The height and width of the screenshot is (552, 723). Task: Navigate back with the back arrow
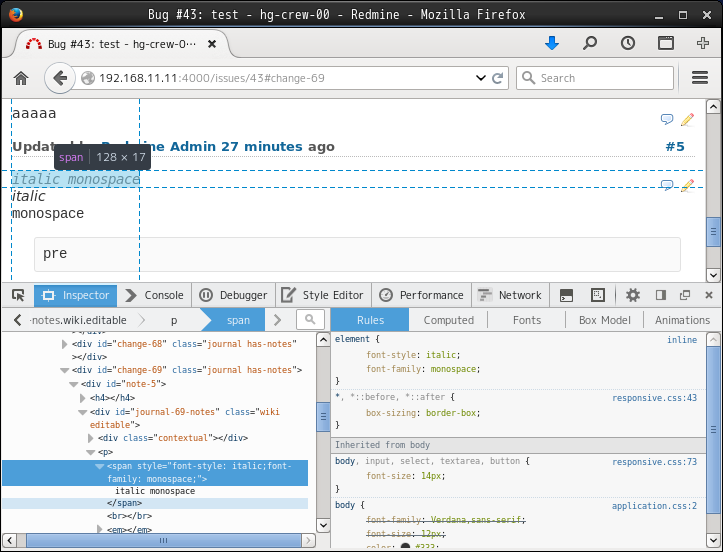click(x=60, y=78)
